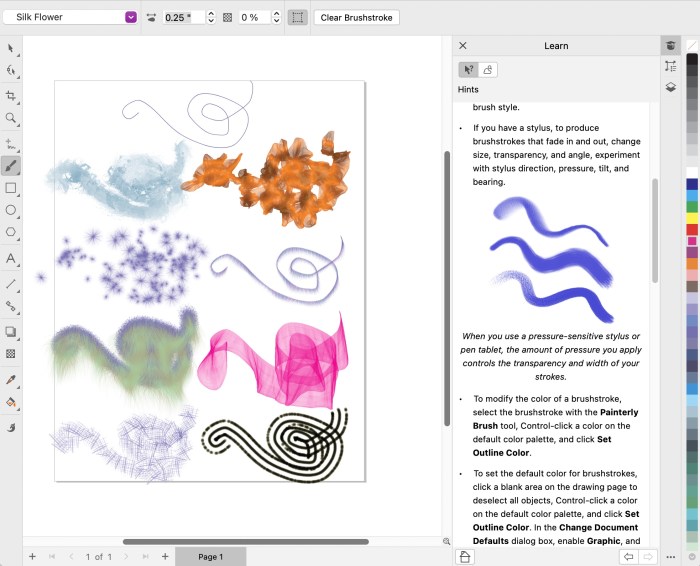Select the Painterly Brush tool
Viewport: 700px width, 566px height.
point(11,166)
